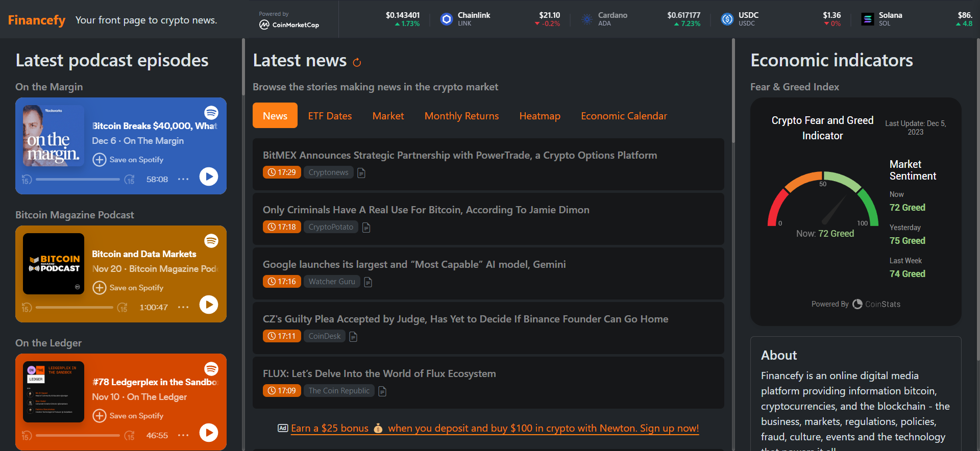This screenshot has width=980, height=451.
Task: Open the Google Gemini AI model article
Action: pyautogui.click(x=414, y=264)
